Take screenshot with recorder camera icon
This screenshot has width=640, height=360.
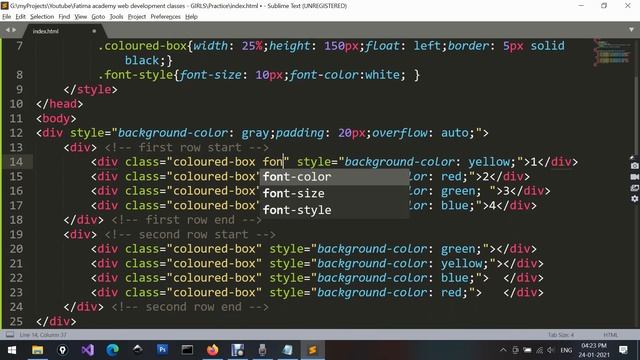[634, 166]
